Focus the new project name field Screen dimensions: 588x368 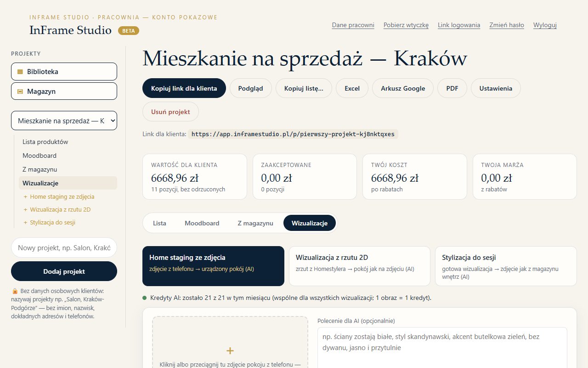point(64,247)
